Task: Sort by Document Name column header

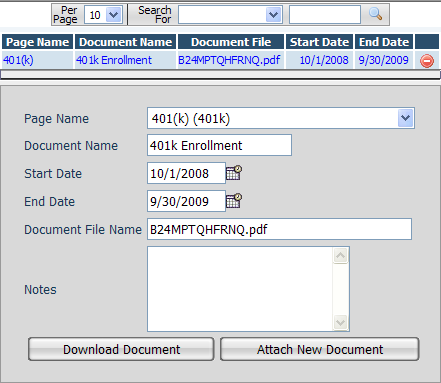Action: tap(125, 42)
